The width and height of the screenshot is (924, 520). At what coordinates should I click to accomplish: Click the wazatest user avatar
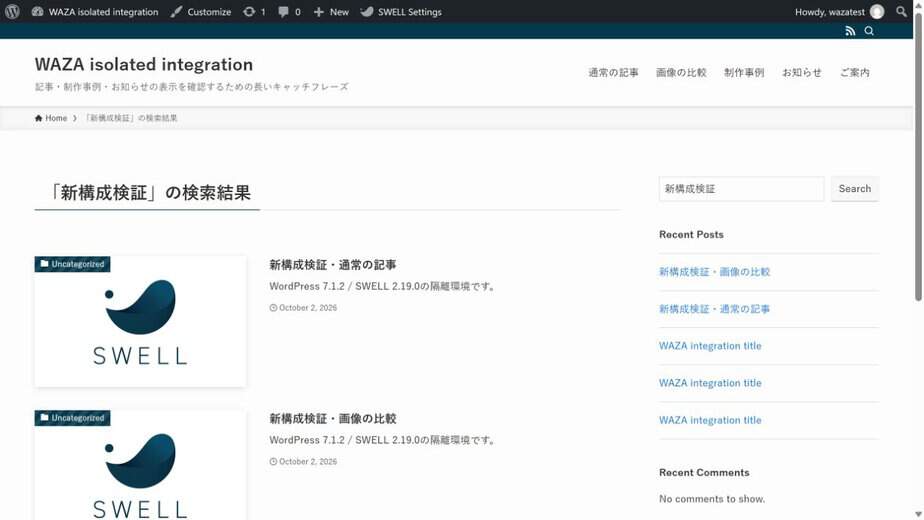877,12
